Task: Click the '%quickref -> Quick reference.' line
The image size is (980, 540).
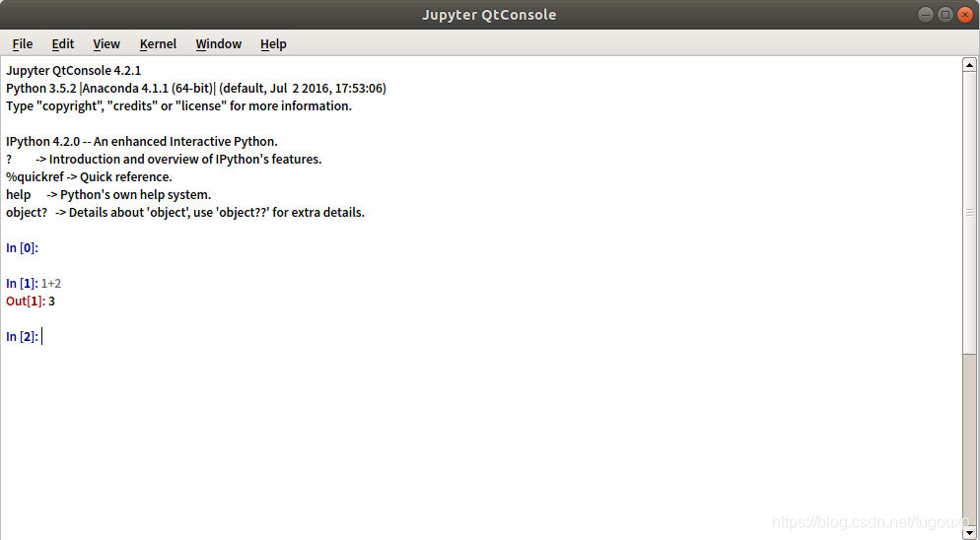Action: 89,176
